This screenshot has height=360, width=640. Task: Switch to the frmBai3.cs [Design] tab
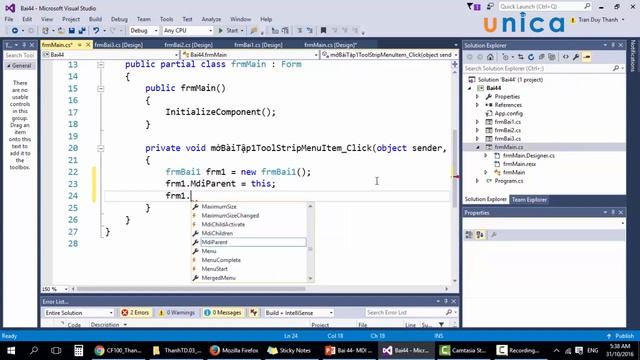[x=118, y=45]
